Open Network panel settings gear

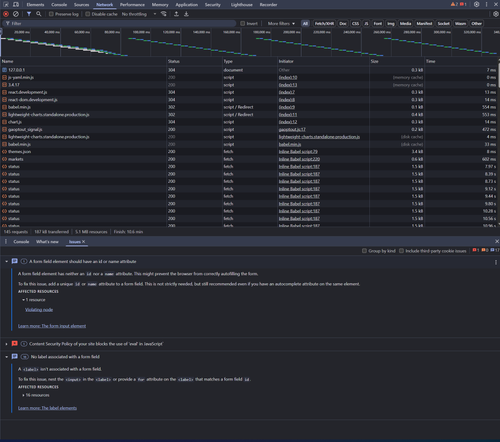(x=496, y=14)
